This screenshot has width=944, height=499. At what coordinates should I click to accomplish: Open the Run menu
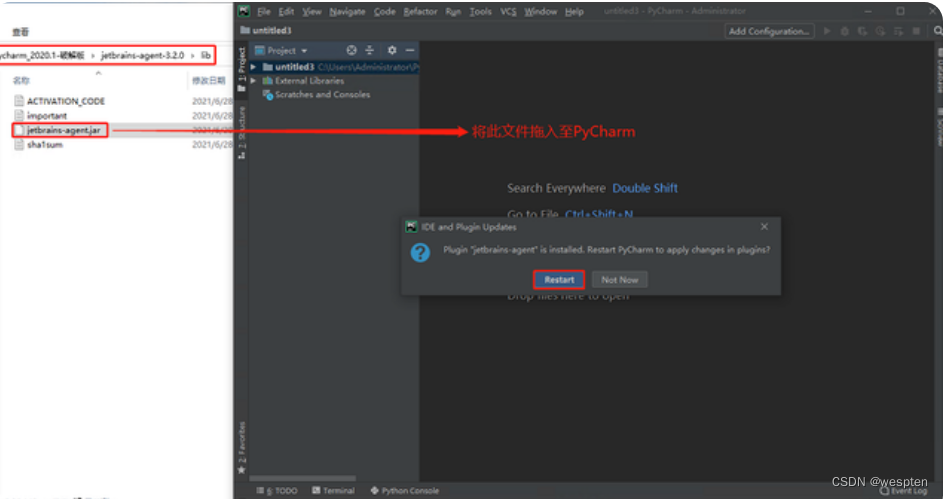(x=453, y=11)
